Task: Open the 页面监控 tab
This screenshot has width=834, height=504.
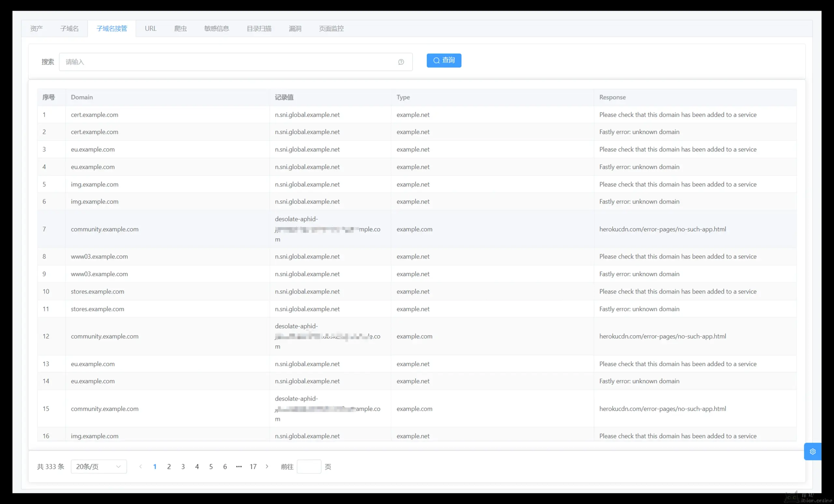Action: pos(331,29)
